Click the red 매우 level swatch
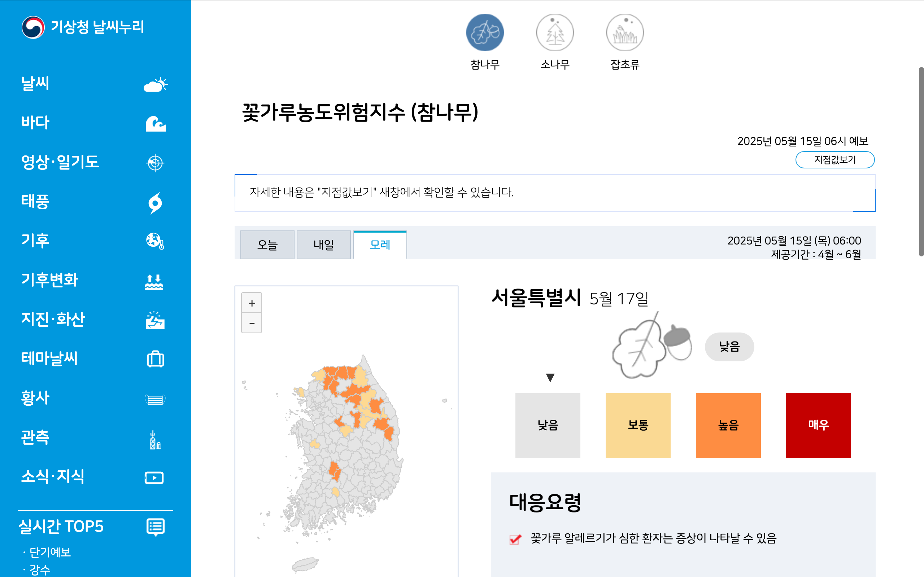Image resolution: width=924 pixels, height=577 pixels. [818, 425]
